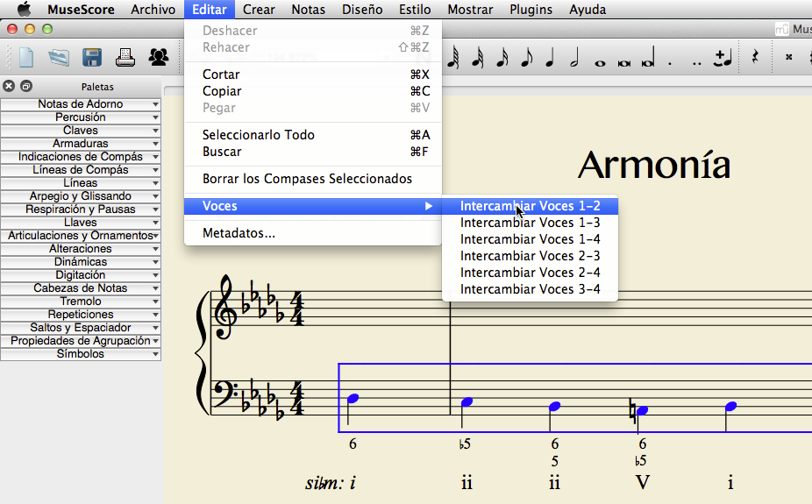812x504 pixels.
Task: Expand the Repeticiones palette
Action: [81, 315]
